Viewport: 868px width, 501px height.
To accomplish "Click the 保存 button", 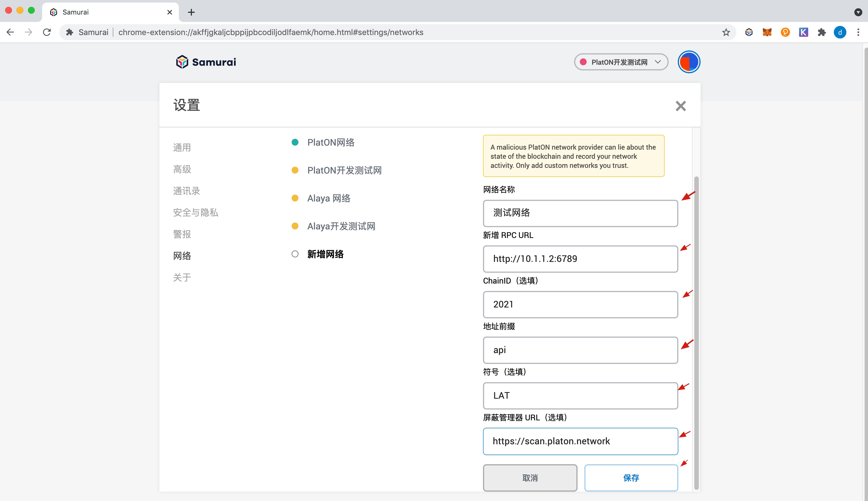I will [x=631, y=478].
